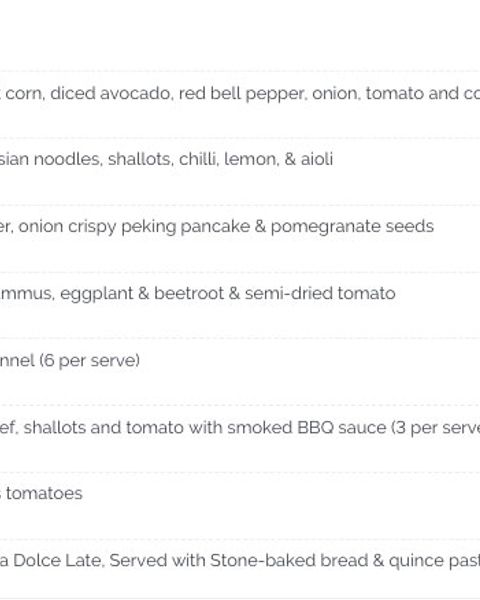
Task: Select the diced avocado corn description row
Action: tap(240, 94)
